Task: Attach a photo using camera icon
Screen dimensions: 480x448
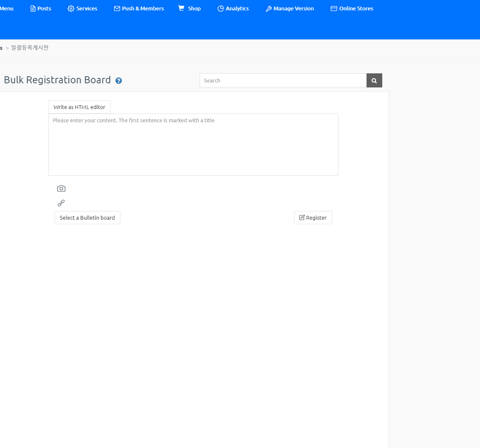Action: (61, 189)
